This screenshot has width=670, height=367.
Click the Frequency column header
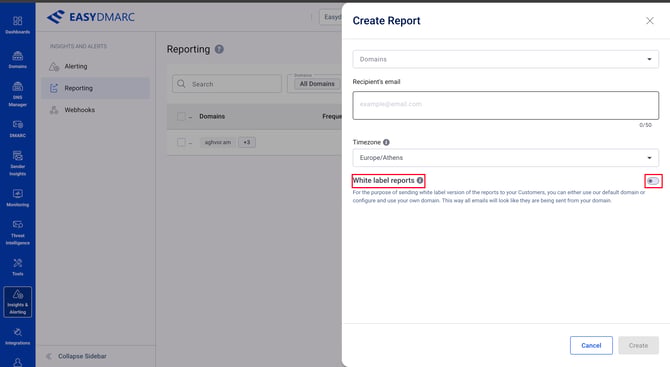tap(332, 116)
